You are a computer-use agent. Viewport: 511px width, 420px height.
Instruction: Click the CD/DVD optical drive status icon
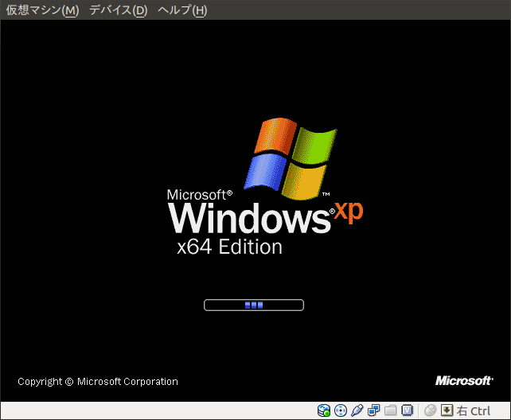(x=341, y=410)
